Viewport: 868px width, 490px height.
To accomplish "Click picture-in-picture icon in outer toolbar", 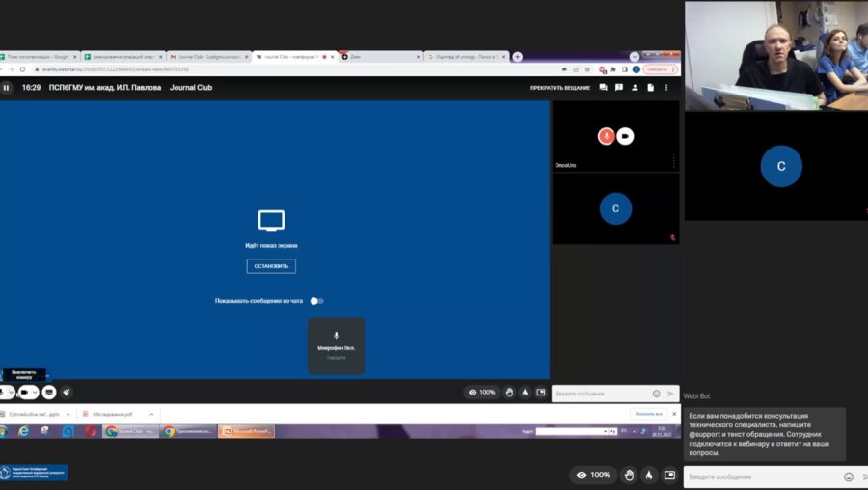I will (x=669, y=475).
